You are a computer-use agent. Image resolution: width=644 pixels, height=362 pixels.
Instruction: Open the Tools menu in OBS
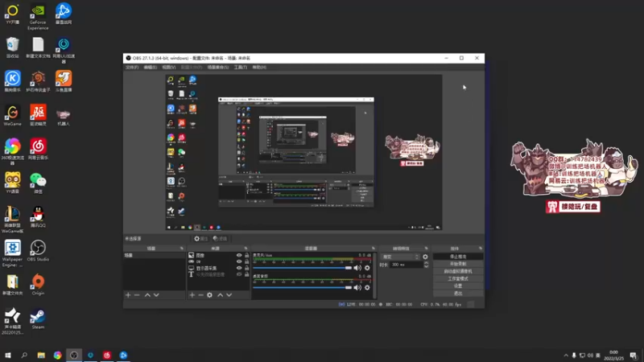point(241,68)
